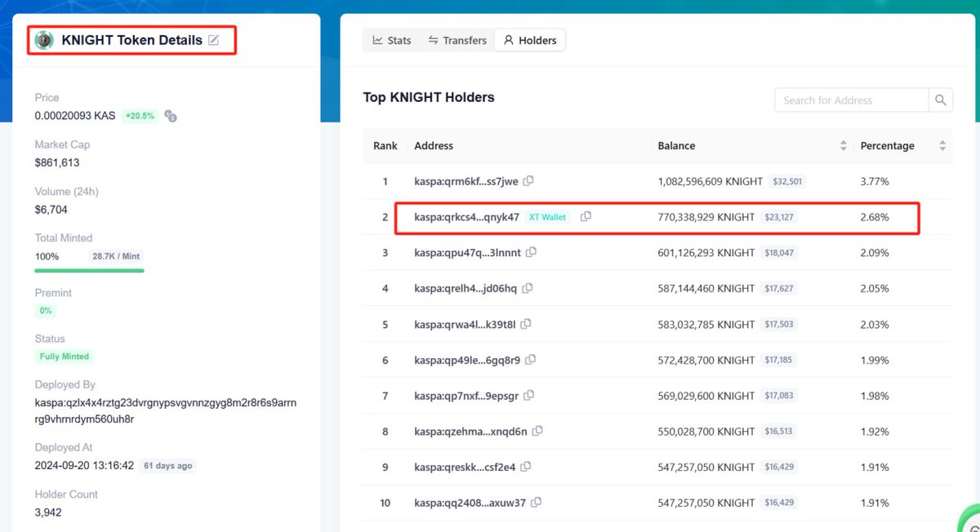Focus the Search for Address field
The height and width of the screenshot is (532, 980).
pos(852,100)
